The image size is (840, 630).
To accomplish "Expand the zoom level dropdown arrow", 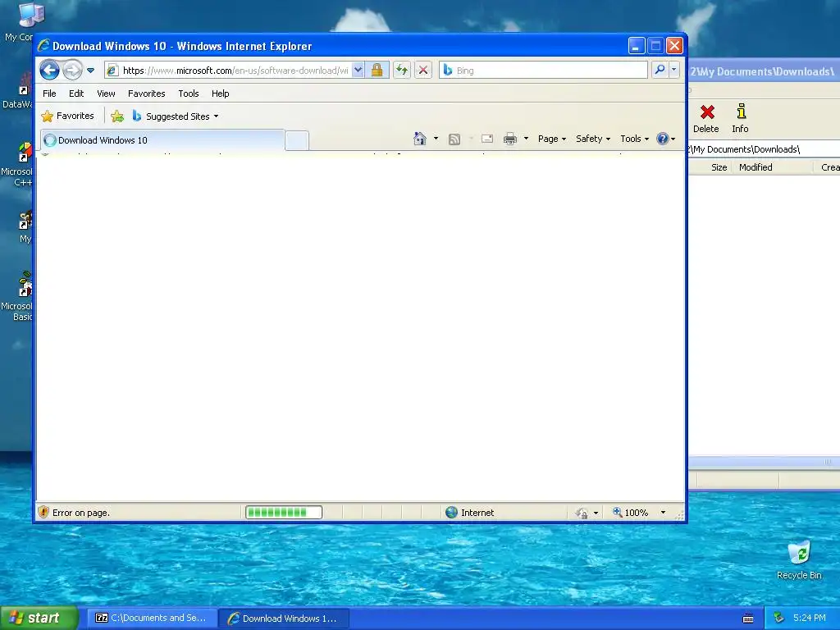I will 663,513.
